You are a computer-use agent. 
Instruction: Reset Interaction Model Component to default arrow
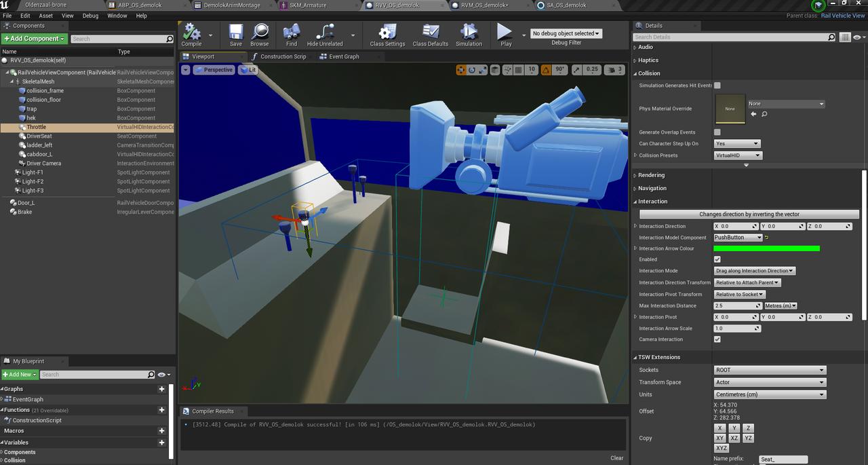click(x=767, y=238)
